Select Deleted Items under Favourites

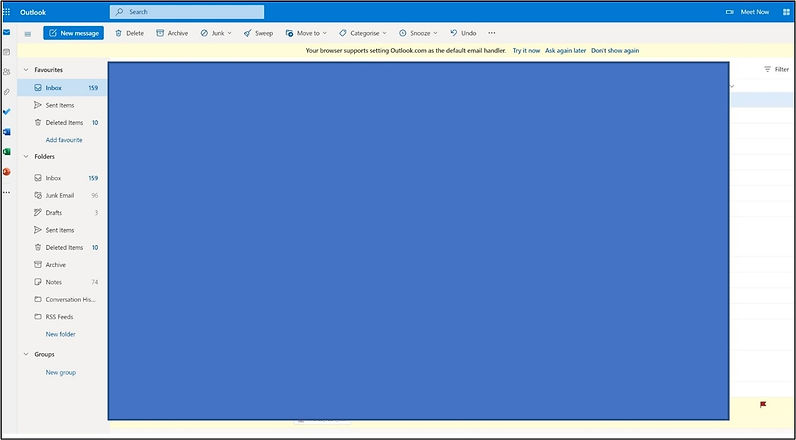click(62, 122)
